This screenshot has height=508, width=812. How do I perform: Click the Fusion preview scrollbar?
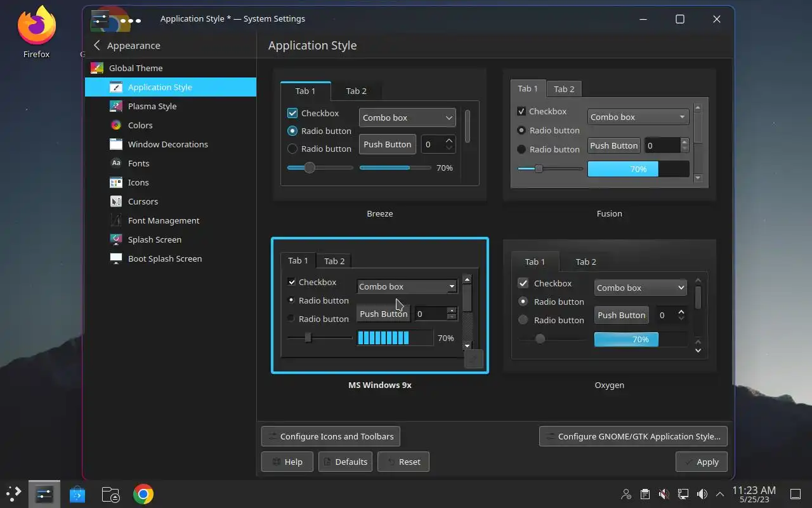[698, 143]
